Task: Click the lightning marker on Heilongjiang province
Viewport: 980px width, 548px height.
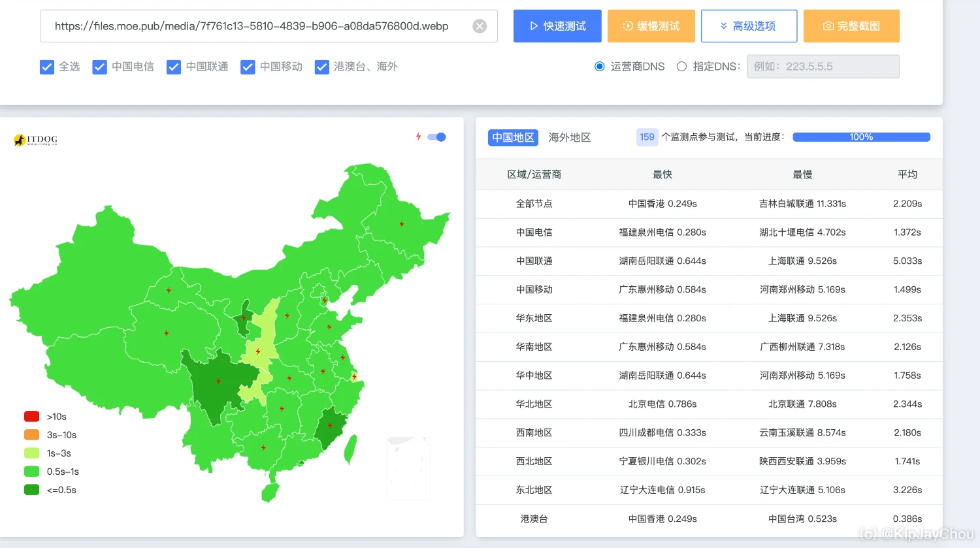Action: pos(402,224)
